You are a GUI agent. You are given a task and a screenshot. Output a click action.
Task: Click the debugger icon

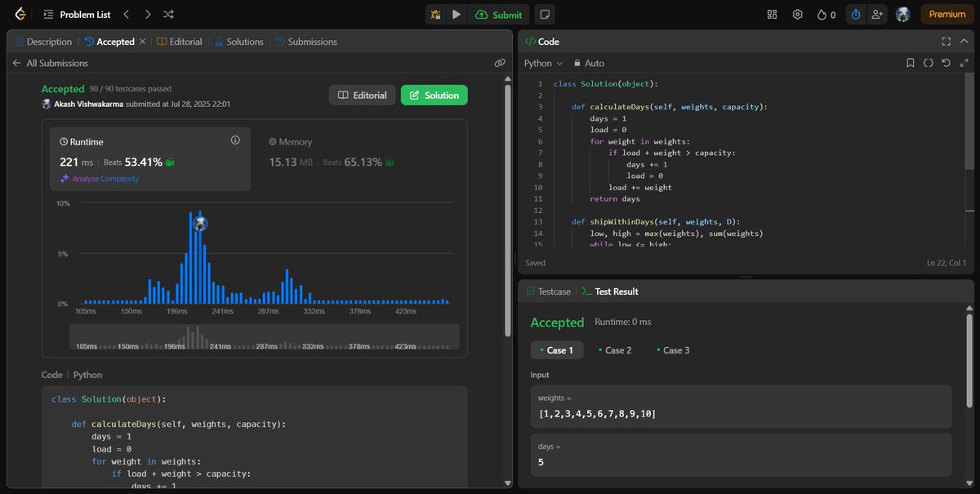[x=436, y=15]
